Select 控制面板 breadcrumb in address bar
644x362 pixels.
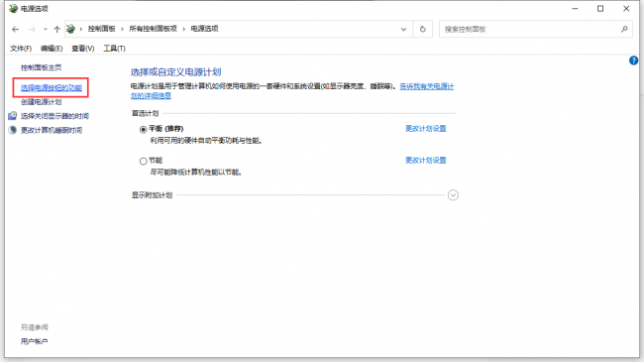point(101,29)
